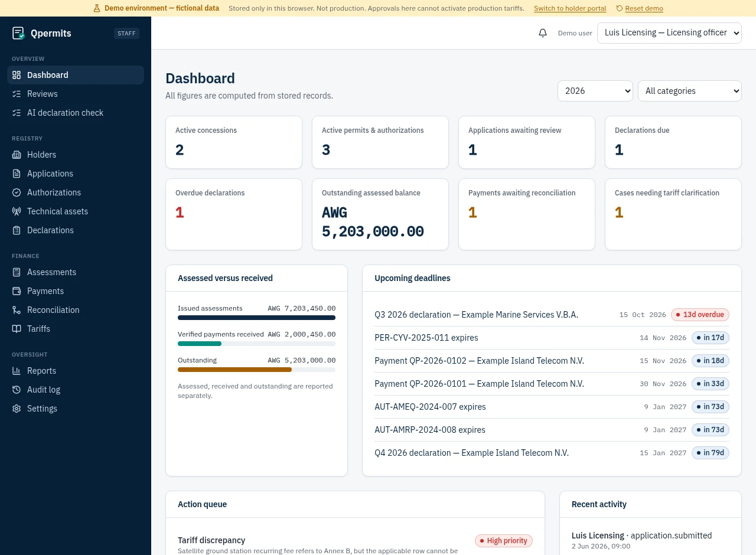The height and width of the screenshot is (555, 756).
Task: Open Payment QP-2026-0102 deadline row
Action: (x=552, y=361)
